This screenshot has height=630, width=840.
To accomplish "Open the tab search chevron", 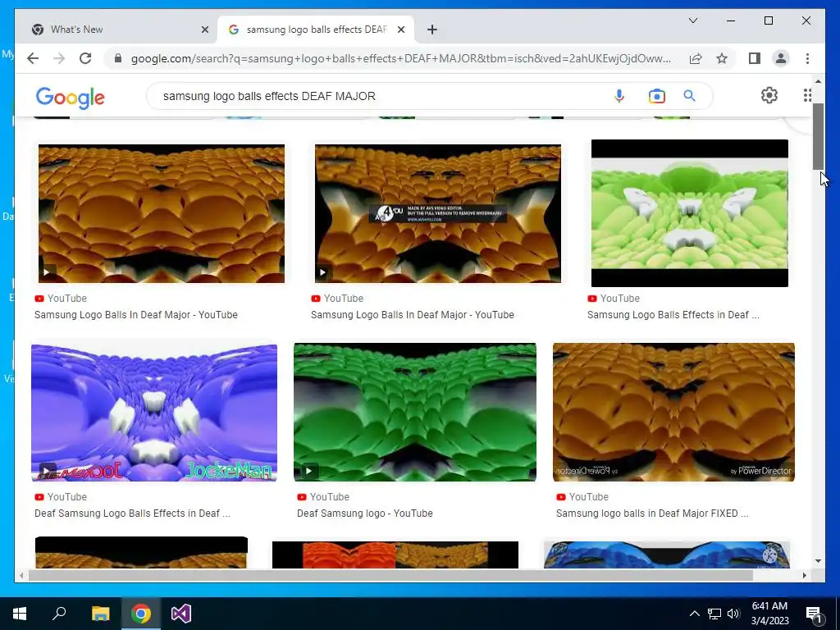I will pyautogui.click(x=692, y=21).
